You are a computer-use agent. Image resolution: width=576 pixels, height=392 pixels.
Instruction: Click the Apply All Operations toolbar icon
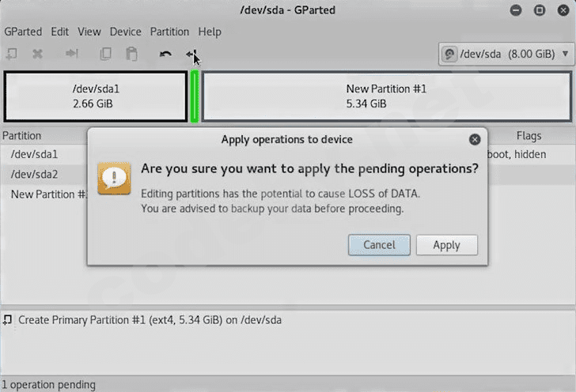tap(191, 54)
